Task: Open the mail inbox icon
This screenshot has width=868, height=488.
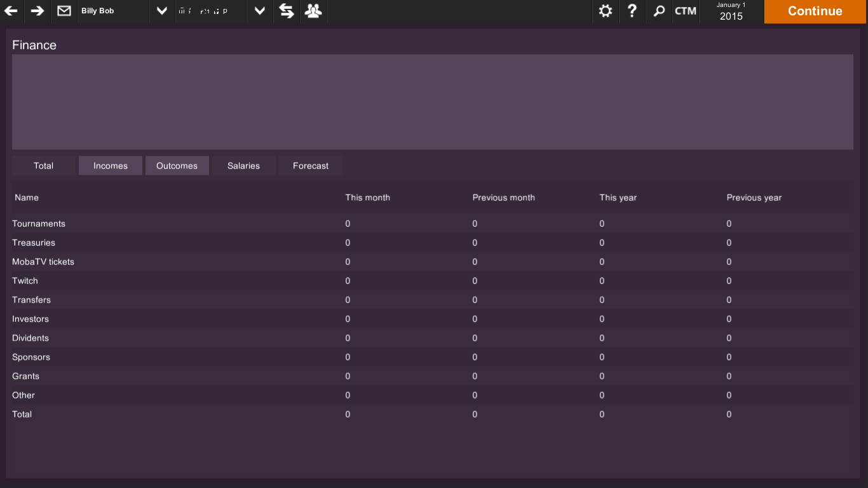Action: tap(64, 11)
